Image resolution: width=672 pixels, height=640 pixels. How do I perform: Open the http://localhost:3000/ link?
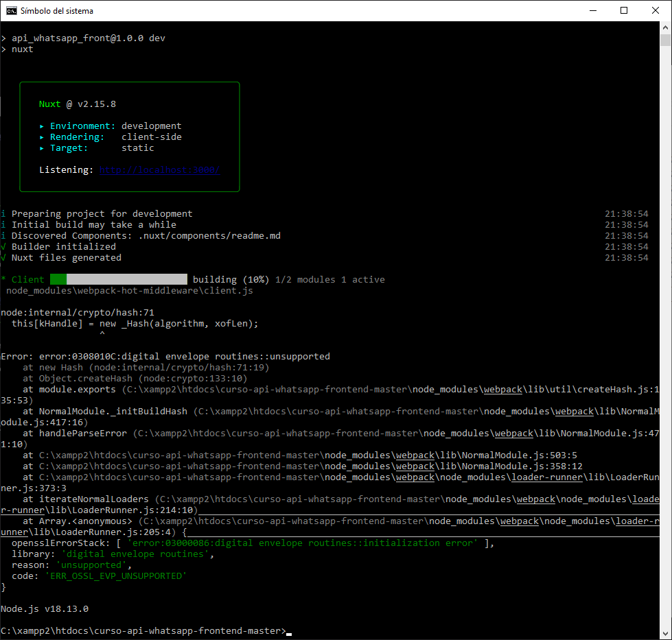pos(159,169)
